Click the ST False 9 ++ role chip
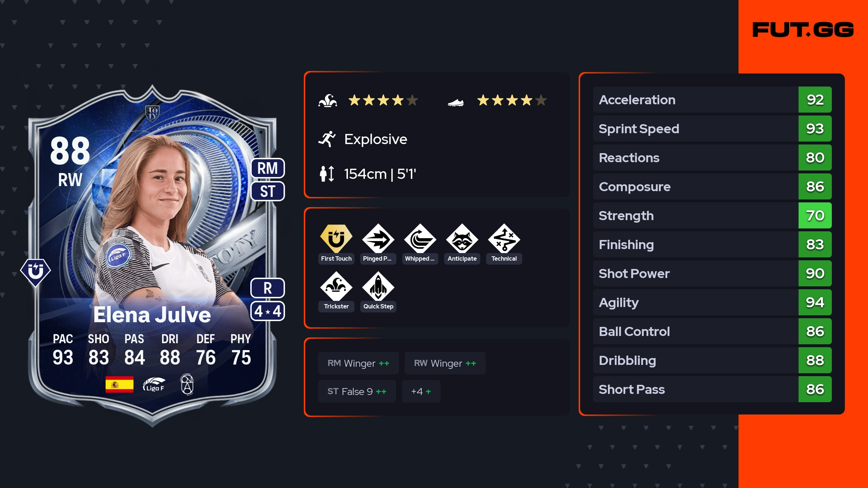 (357, 391)
